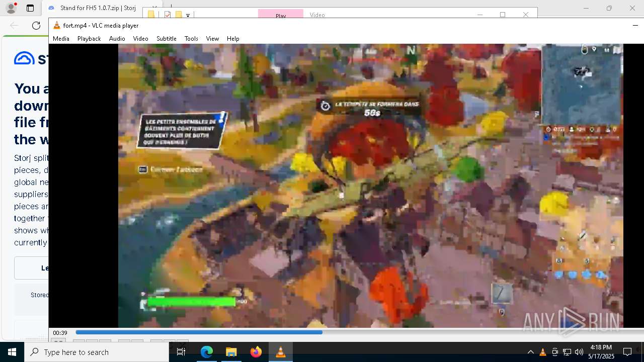This screenshot has width=644, height=362.
Task: Click the properties checkmark icon in Explorer toolbar
Action: 168,15
